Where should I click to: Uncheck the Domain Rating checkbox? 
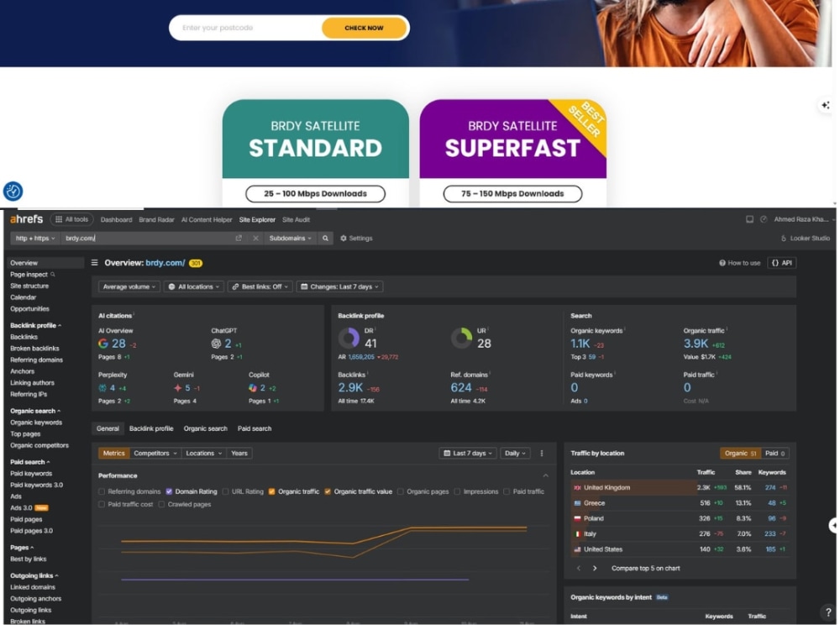169,491
